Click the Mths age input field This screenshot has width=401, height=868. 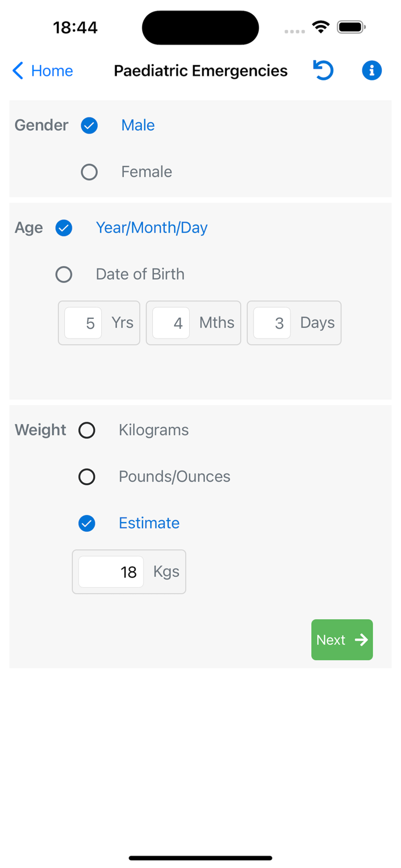click(x=171, y=323)
